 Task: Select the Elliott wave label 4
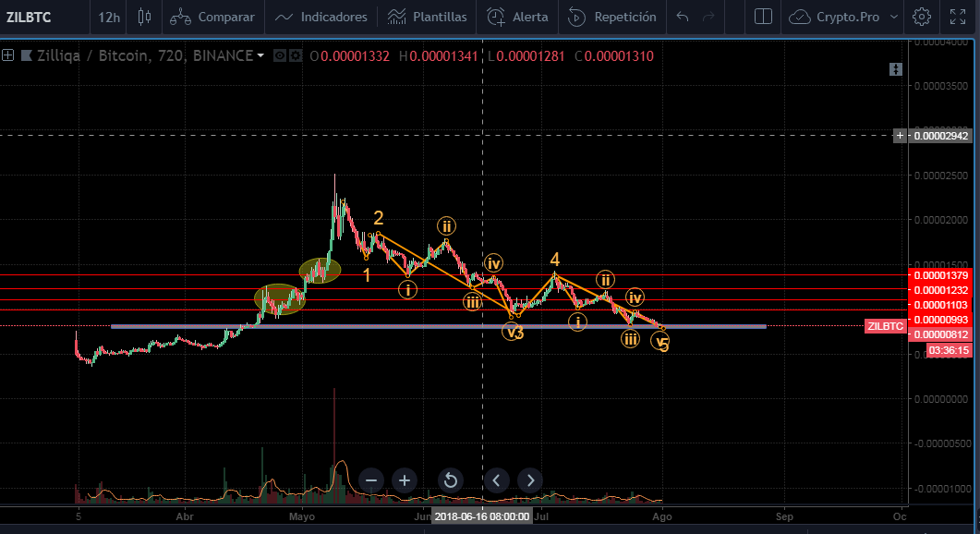554,260
